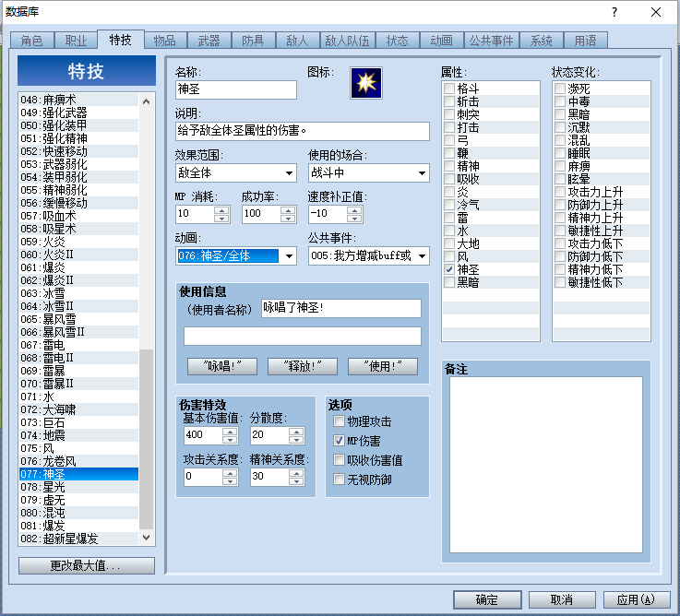Expand the 动画 dropdown showing 076:神圣/全体
Viewport: 680px width, 616px height.
[236, 255]
